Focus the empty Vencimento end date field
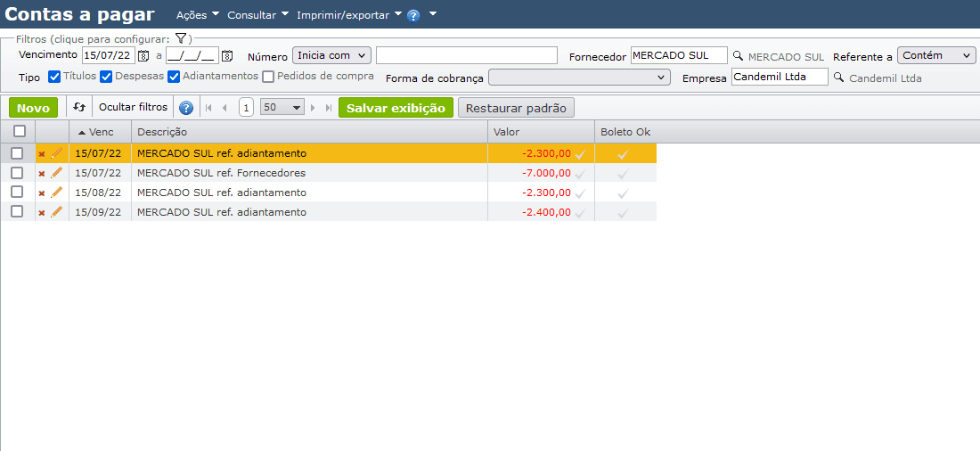 coord(192,55)
